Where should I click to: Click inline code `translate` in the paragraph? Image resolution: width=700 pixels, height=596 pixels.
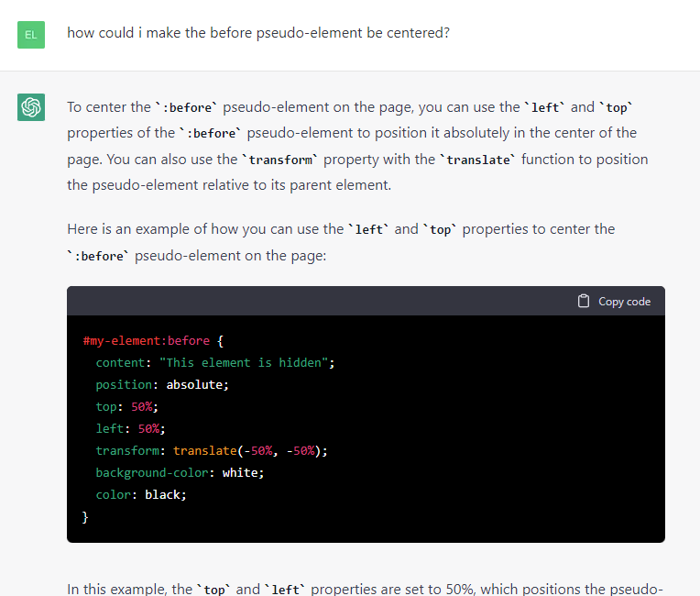pyautogui.click(x=478, y=160)
